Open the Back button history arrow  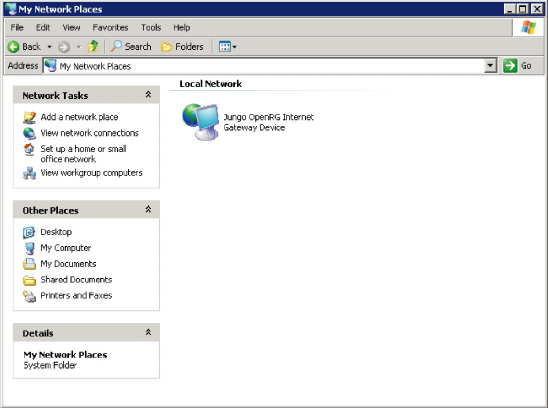coord(50,47)
